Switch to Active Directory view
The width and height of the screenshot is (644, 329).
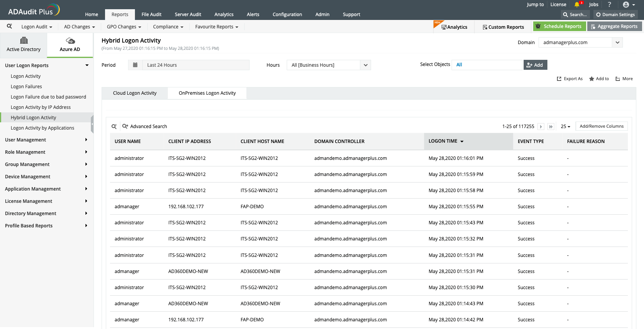23,45
